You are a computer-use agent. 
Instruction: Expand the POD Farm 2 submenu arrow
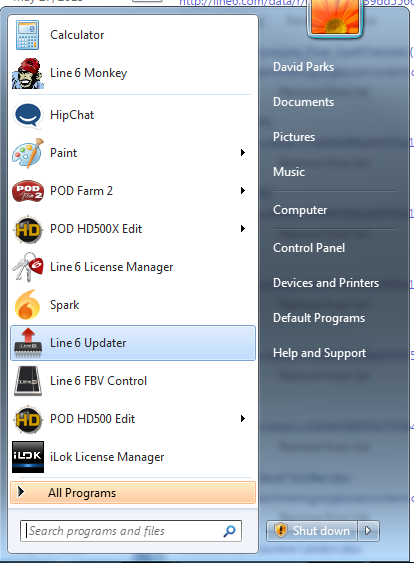tap(243, 191)
